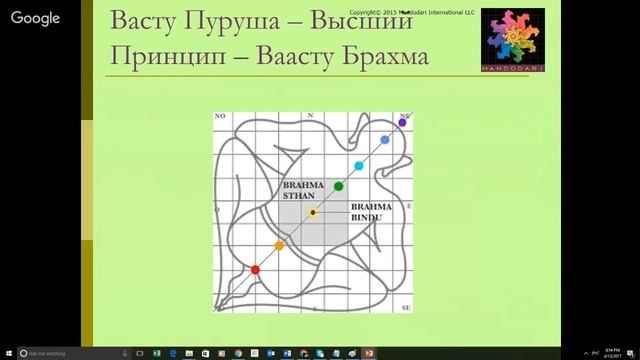Click the BRAHMA STHAN label
Screen dimensions: 640x360
[303, 191]
